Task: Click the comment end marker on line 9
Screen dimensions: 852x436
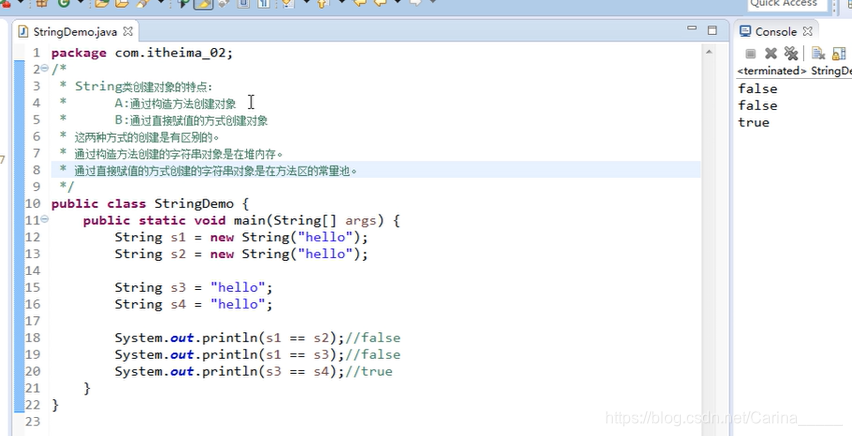Action: point(67,187)
